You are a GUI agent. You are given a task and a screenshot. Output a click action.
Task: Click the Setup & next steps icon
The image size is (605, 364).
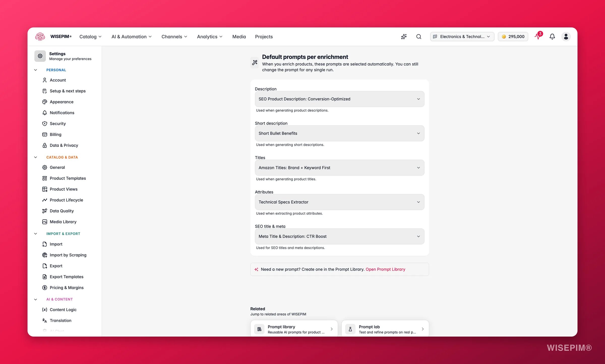[x=45, y=91]
